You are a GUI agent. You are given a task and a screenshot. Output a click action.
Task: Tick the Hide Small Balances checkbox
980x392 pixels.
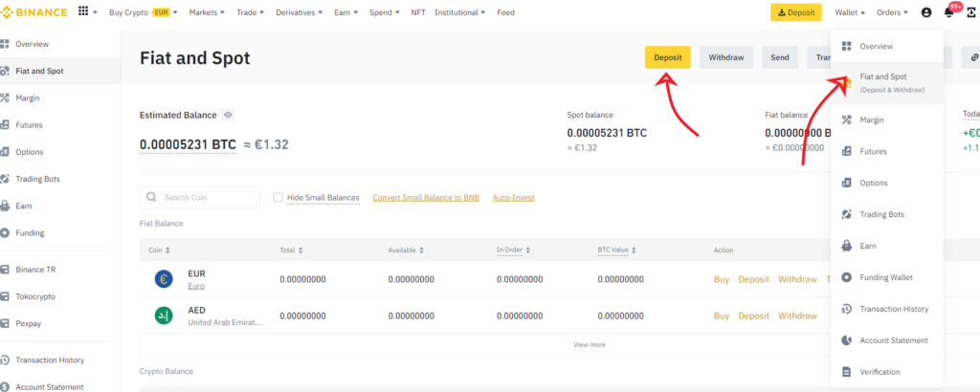[278, 197]
